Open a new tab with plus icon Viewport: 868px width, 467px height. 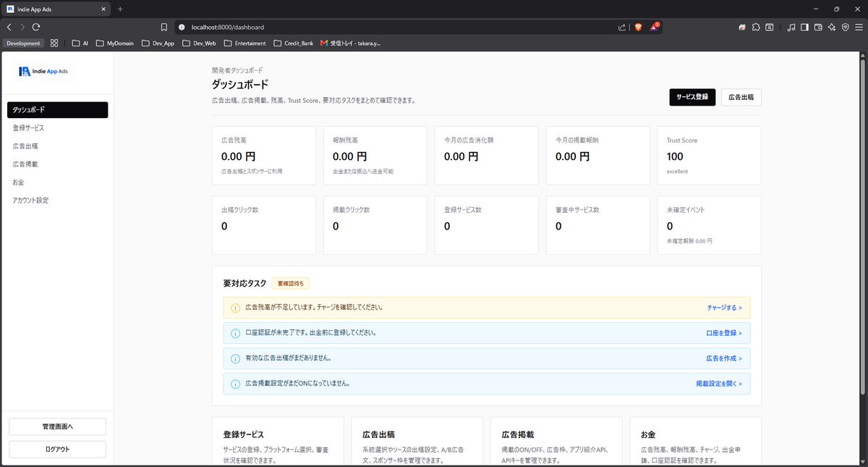pyautogui.click(x=120, y=9)
